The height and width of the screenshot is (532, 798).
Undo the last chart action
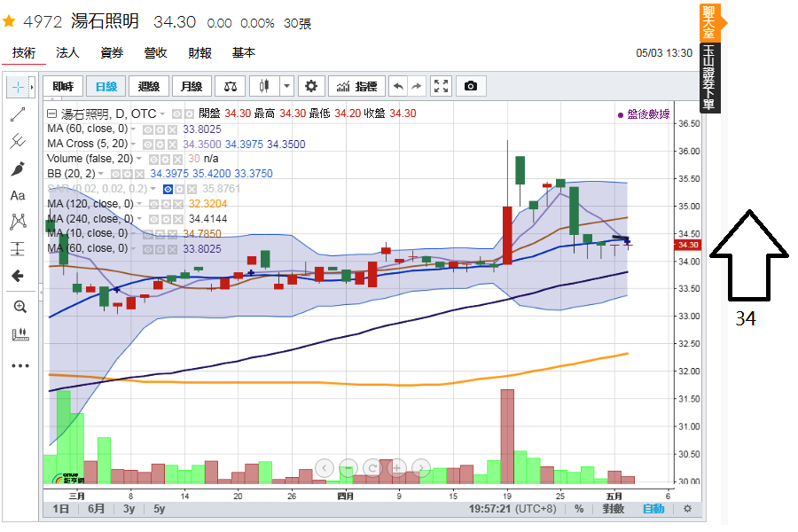[x=398, y=86]
